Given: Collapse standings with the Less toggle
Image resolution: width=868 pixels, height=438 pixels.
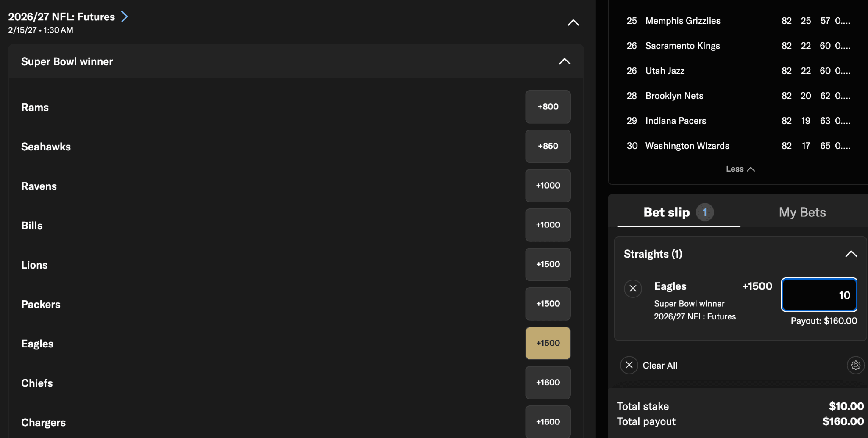Looking at the screenshot, I should coord(740,169).
